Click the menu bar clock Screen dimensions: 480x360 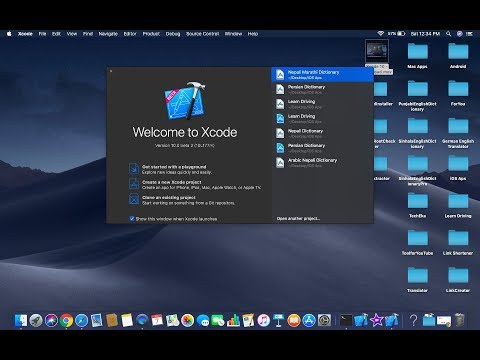click(x=425, y=34)
